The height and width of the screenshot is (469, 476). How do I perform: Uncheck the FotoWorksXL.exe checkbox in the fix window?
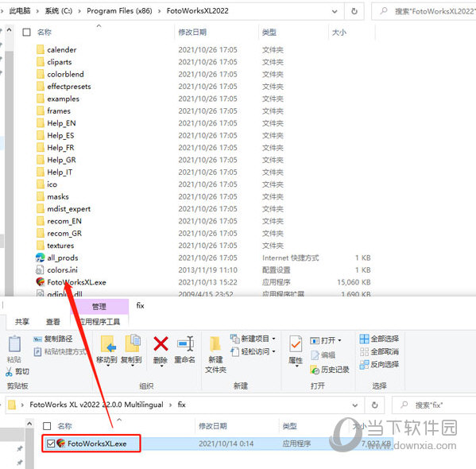click(x=51, y=444)
